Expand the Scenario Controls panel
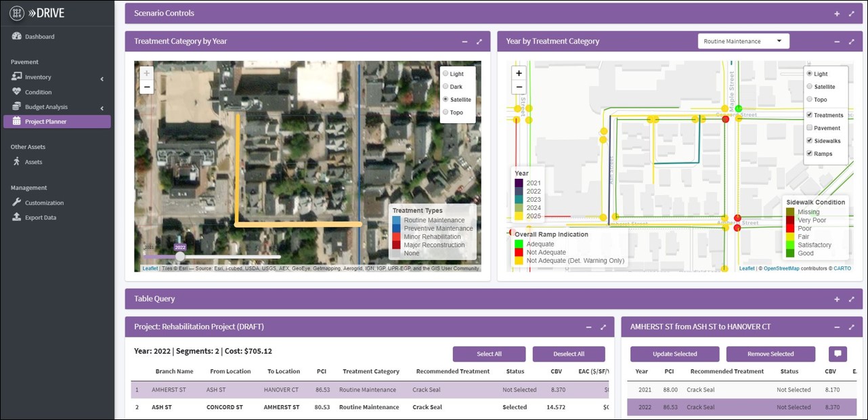The width and height of the screenshot is (868, 420). 837,14
